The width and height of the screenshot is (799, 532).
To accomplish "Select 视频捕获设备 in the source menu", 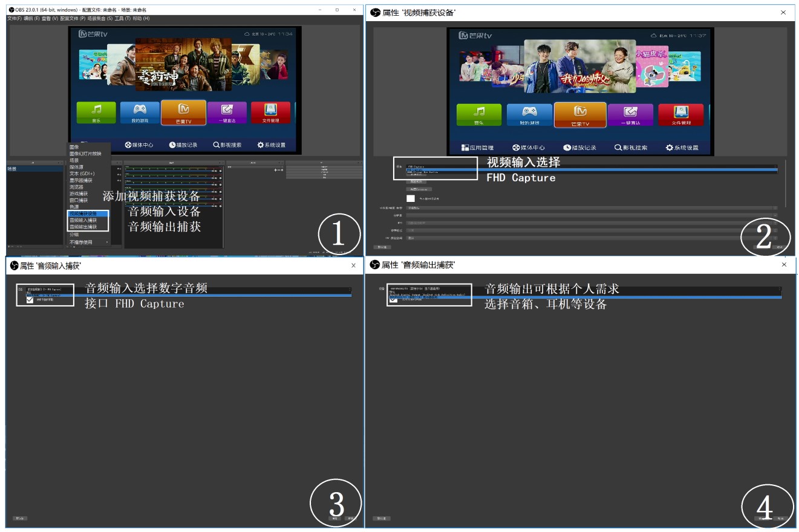I will pyautogui.click(x=88, y=213).
